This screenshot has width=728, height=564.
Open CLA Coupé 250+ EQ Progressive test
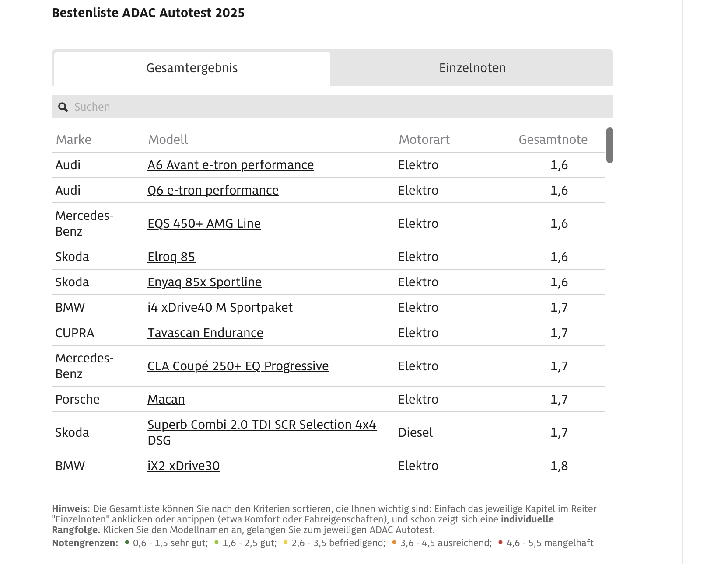point(238,366)
